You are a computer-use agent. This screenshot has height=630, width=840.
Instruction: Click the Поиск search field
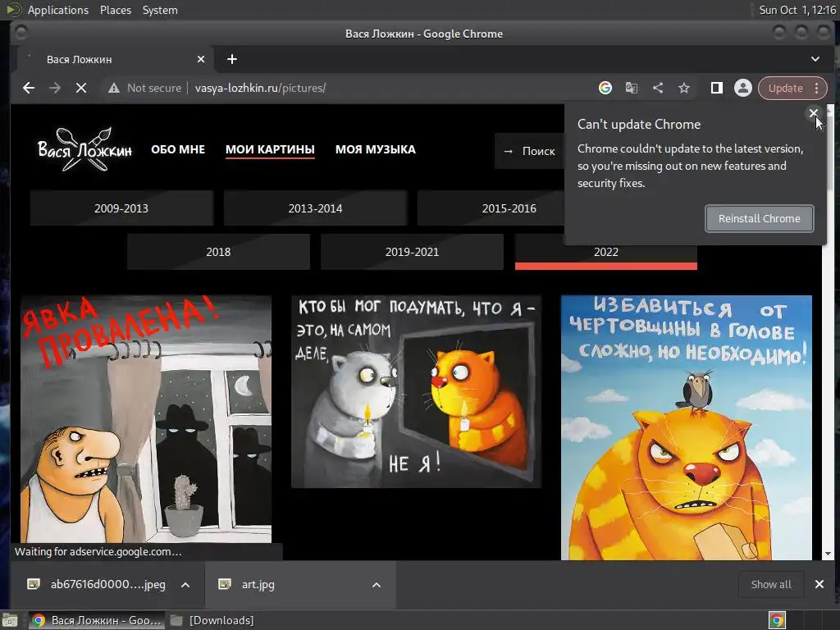pos(529,151)
